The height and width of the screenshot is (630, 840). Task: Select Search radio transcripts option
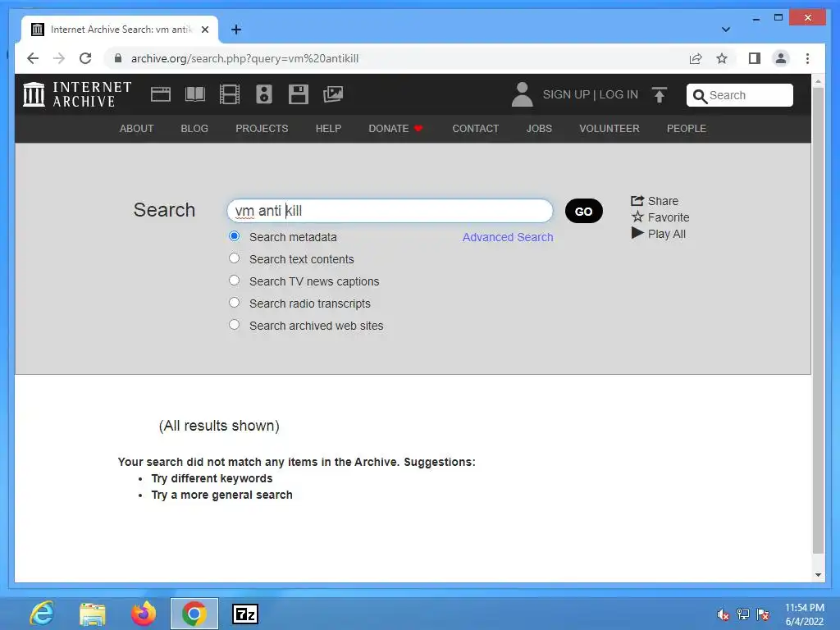pos(234,302)
